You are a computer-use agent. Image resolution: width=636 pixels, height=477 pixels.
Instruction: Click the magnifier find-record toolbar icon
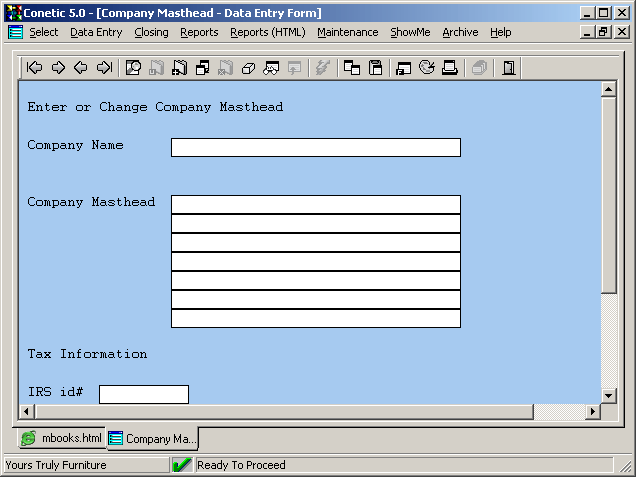coord(133,68)
